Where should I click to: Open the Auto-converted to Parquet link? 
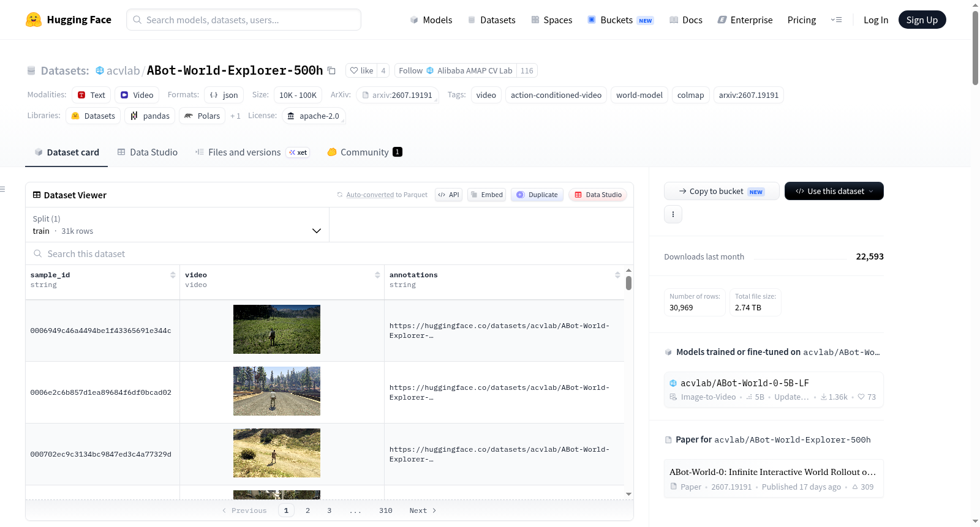coord(370,195)
